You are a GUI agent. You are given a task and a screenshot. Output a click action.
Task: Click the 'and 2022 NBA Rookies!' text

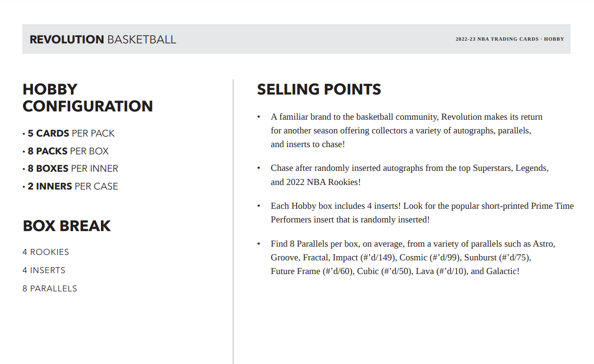point(315,182)
